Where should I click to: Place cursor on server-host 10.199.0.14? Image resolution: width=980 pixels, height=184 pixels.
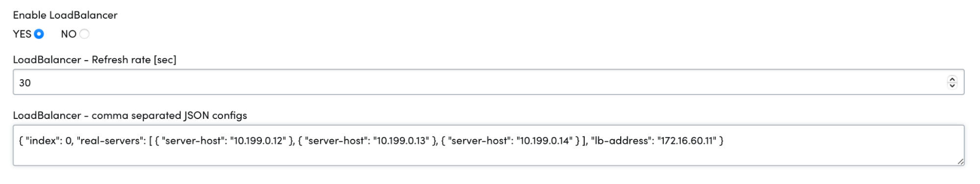(545, 141)
